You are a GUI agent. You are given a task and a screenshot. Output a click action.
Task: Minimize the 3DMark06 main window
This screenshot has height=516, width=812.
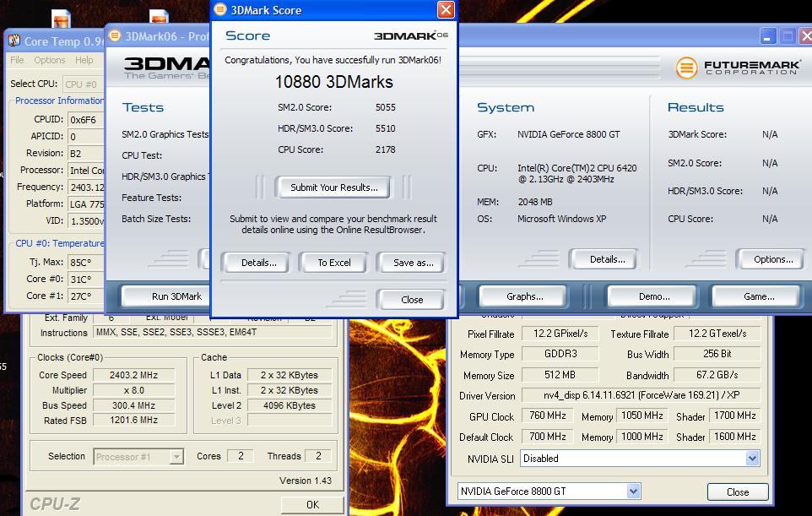click(767, 36)
